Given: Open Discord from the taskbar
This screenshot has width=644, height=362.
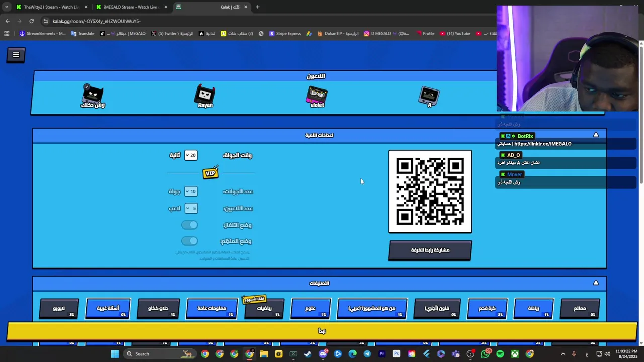Looking at the screenshot, I should point(323,354).
